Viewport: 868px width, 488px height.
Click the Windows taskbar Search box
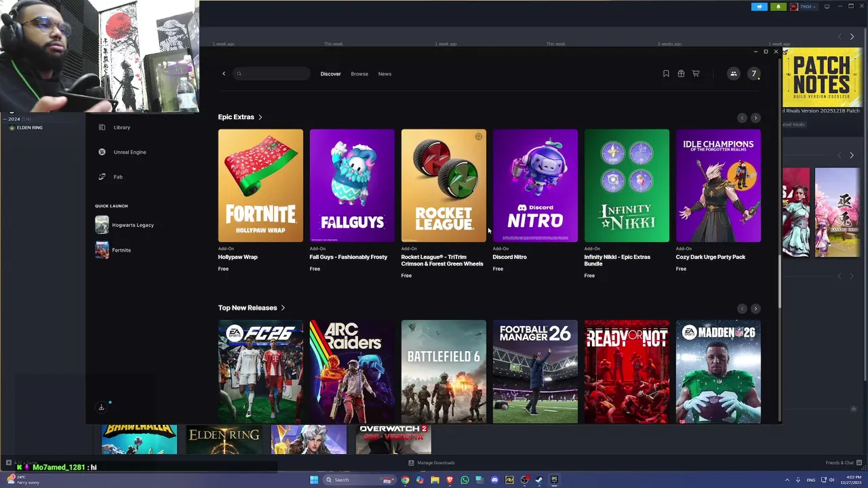coord(359,480)
